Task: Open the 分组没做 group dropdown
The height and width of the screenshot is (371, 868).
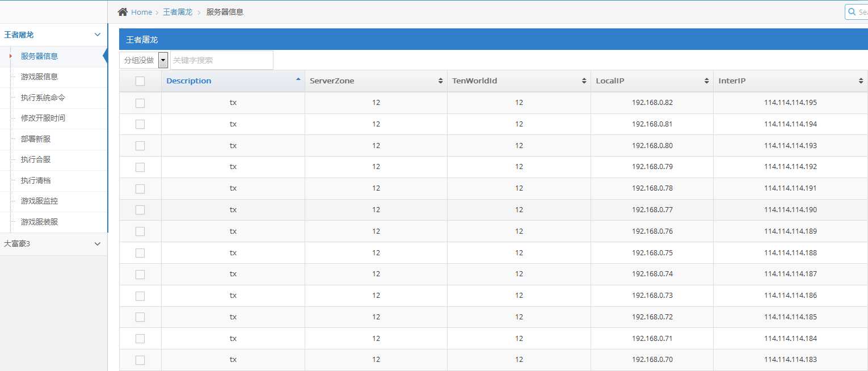Action: tap(144, 60)
